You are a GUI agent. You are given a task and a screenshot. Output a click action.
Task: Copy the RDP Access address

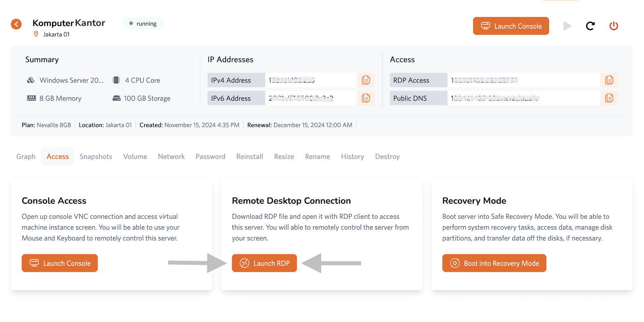pyautogui.click(x=609, y=80)
